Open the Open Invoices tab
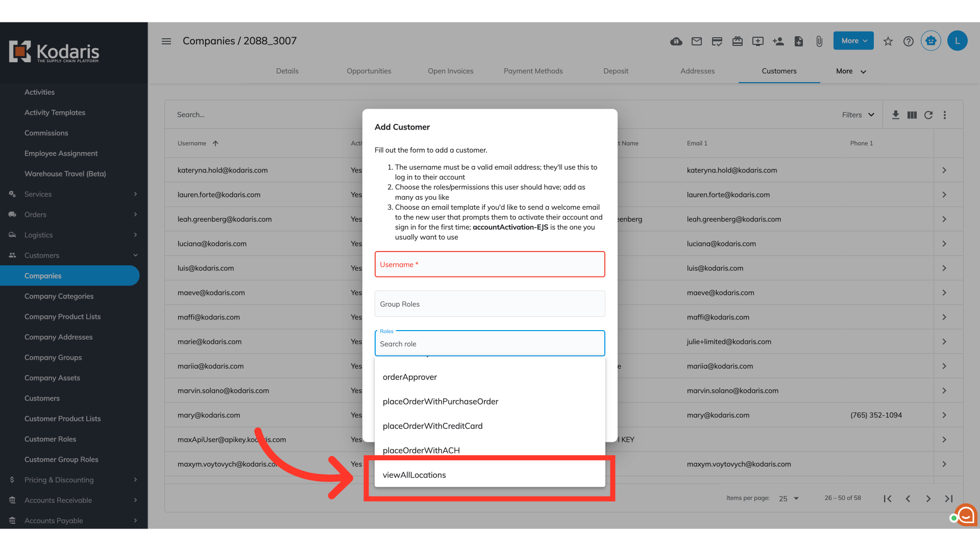Image resolution: width=980 pixels, height=551 pixels. click(x=450, y=71)
